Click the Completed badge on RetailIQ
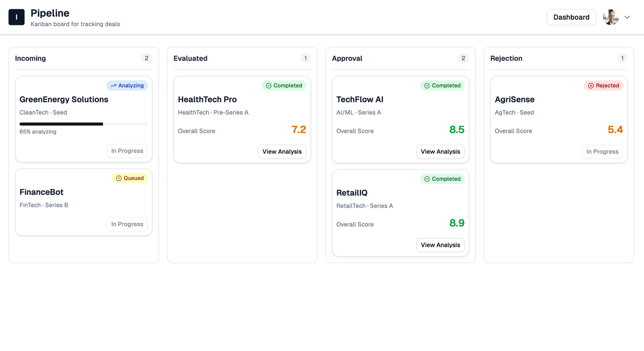The image size is (644, 351). (x=442, y=179)
